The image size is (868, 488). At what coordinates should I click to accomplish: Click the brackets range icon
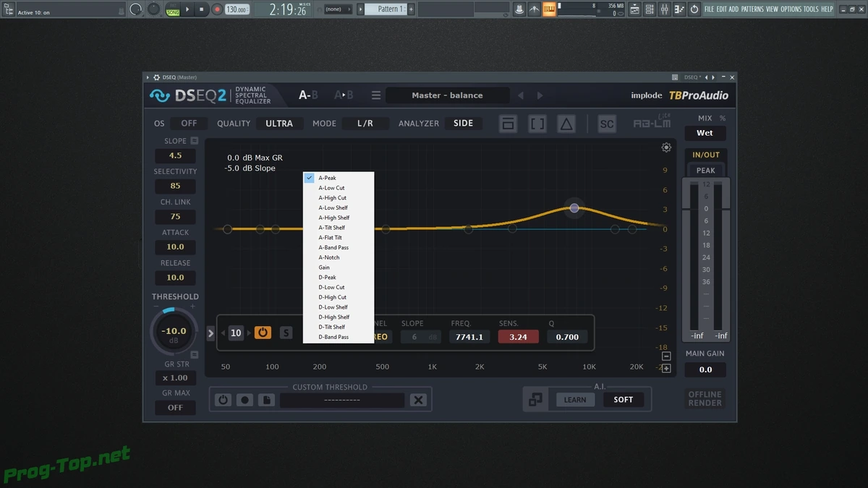pyautogui.click(x=537, y=124)
